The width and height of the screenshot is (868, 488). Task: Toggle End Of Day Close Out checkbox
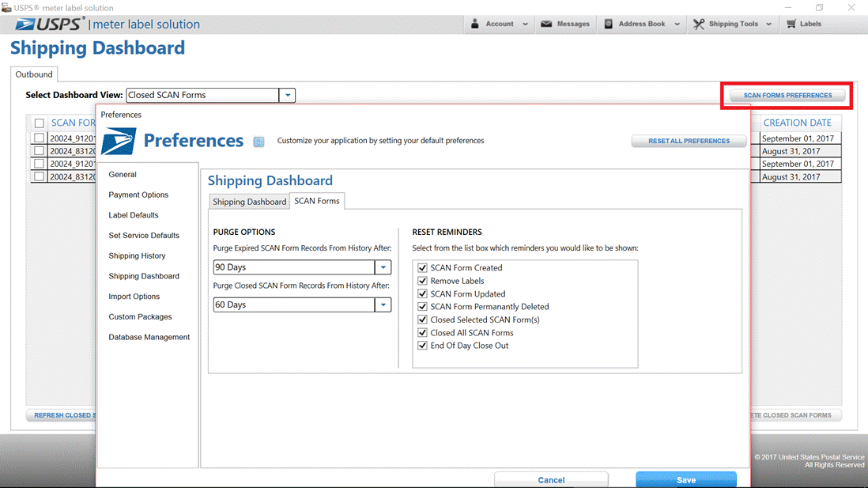[422, 345]
